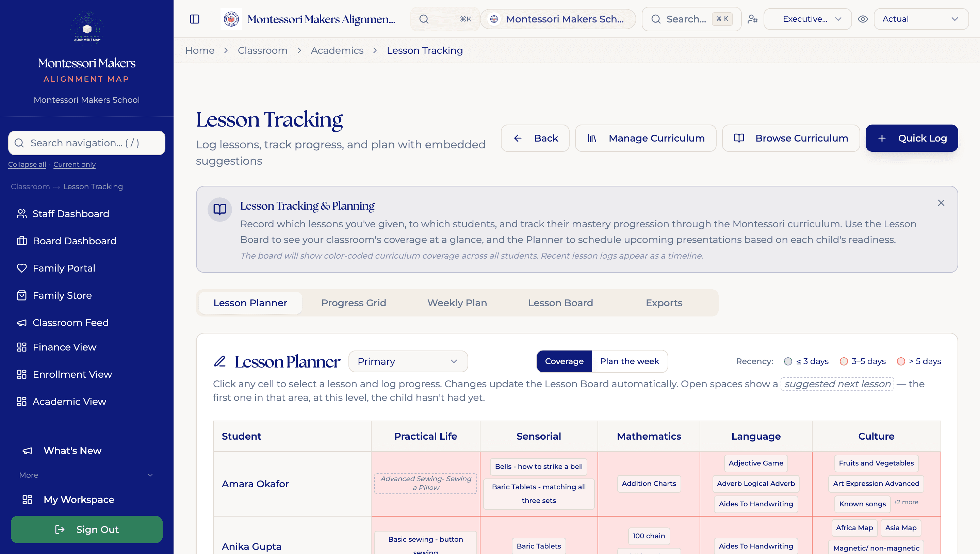Click the top bar Search field
The image size is (980, 554).
point(691,19)
